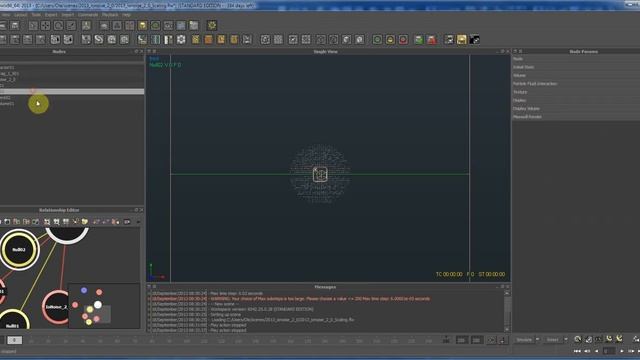Click the red cube icon next to the green cube
Image resolution: width=640 pixels, height=360 pixels.
[x=431, y=40]
